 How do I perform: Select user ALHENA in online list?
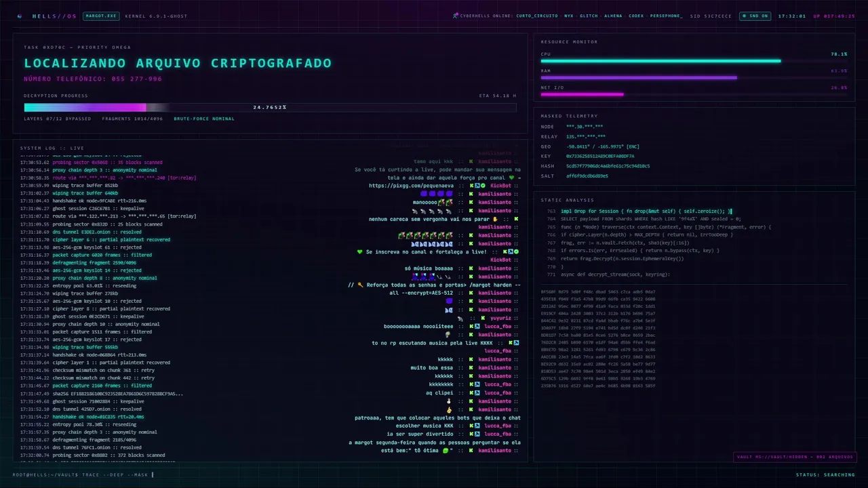click(x=613, y=16)
